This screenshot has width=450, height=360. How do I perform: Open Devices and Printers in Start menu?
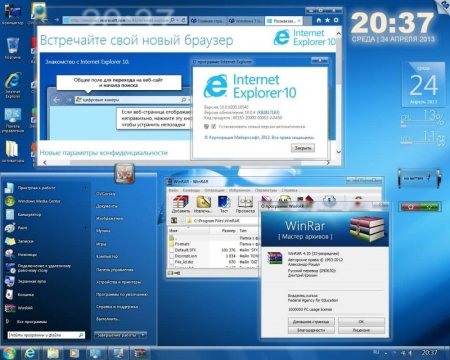119,282
